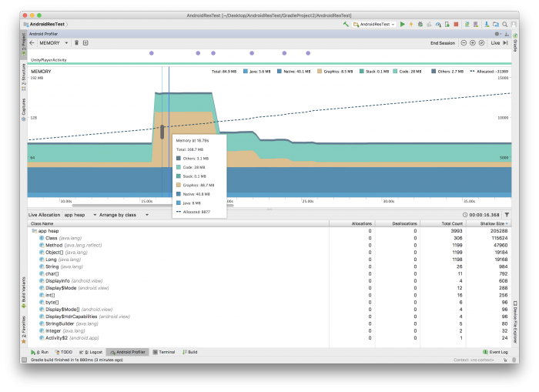This screenshot has width=539, height=392.
Task: Open the Event Log
Action: (x=495, y=352)
